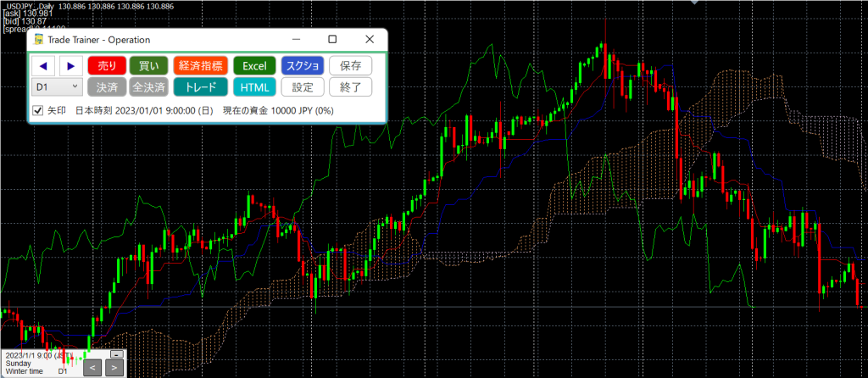The image size is (868, 378).
Task: Click the Trade Trainer app icon in title bar
Action: 38,40
